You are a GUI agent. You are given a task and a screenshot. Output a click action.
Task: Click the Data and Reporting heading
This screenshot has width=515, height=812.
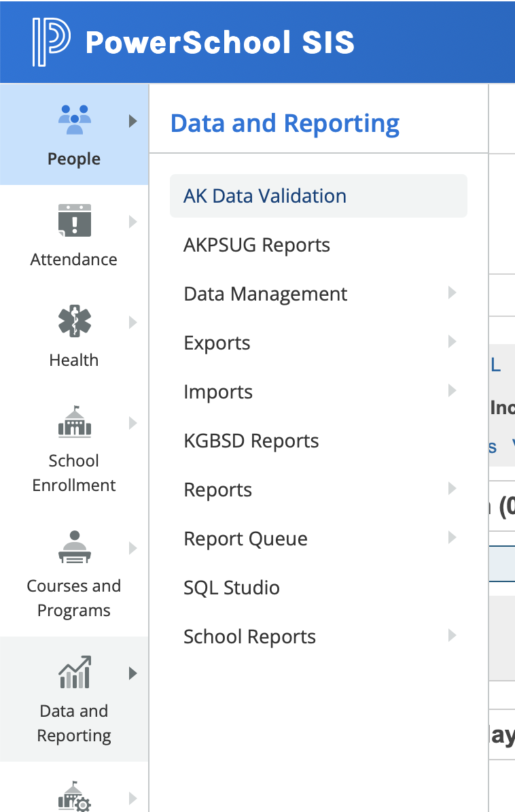(285, 124)
